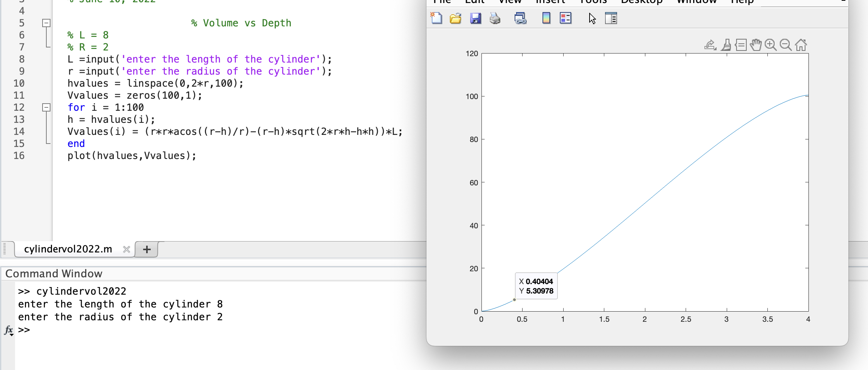868x370 pixels.
Task: Toggle Edit Plot arrow mode
Action: (592, 18)
